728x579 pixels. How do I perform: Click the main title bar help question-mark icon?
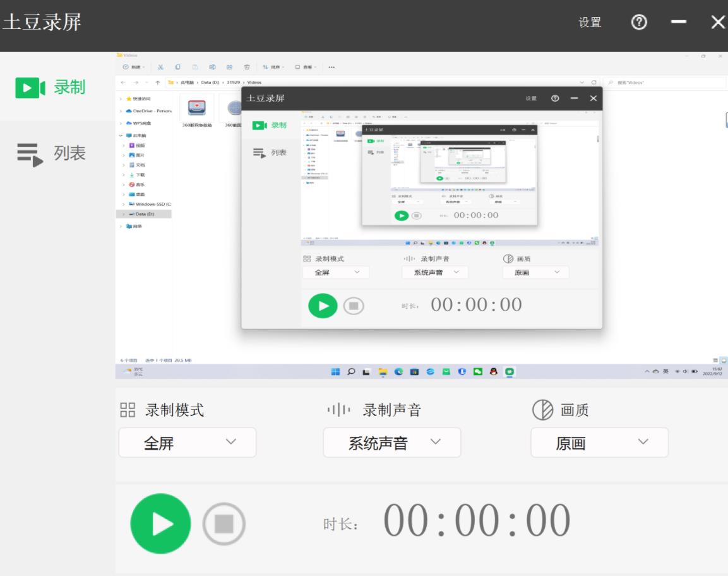click(x=639, y=22)
